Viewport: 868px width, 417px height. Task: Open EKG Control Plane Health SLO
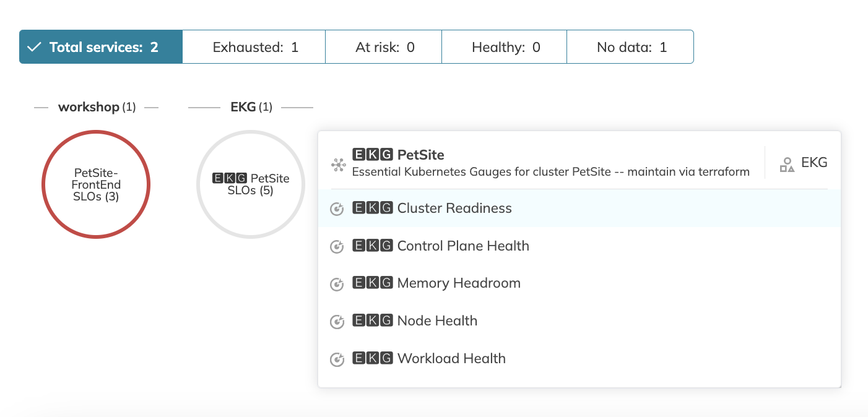coord(579,246)
